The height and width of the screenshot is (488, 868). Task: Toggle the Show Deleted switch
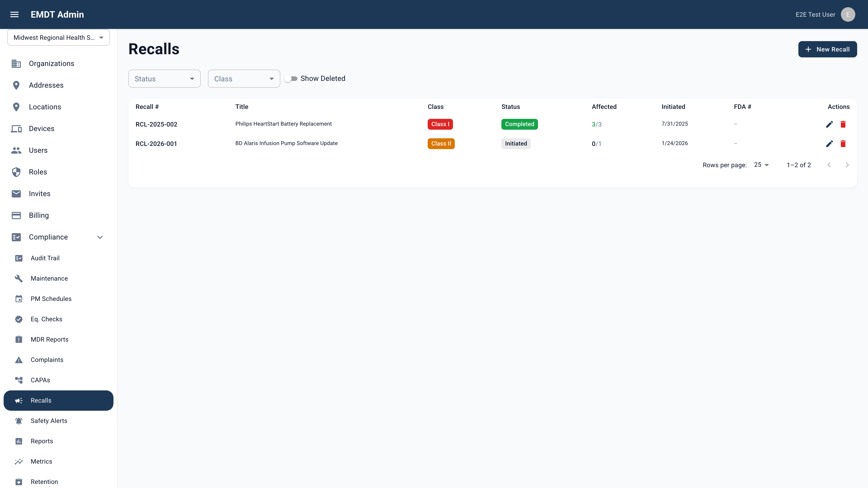291,78
